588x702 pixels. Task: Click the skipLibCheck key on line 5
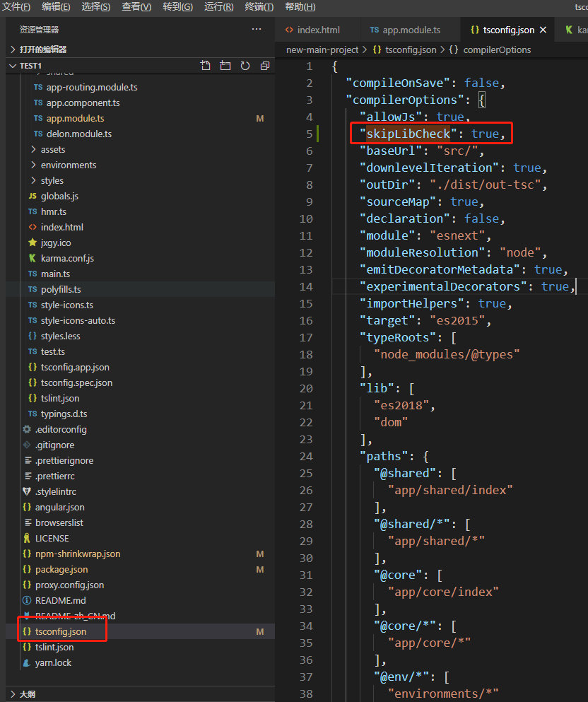click(408, 134)
